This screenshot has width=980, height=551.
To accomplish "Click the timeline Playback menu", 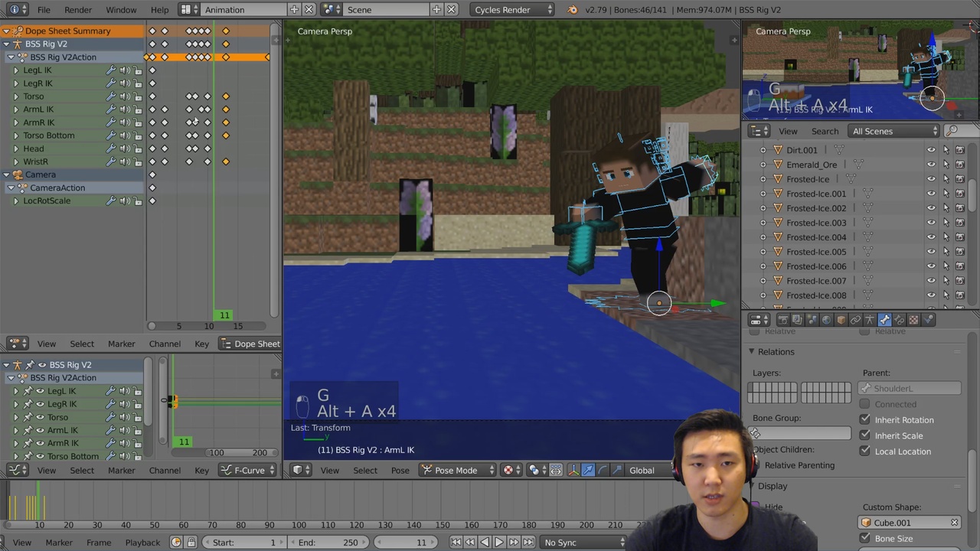I will [x=142, y=543].
